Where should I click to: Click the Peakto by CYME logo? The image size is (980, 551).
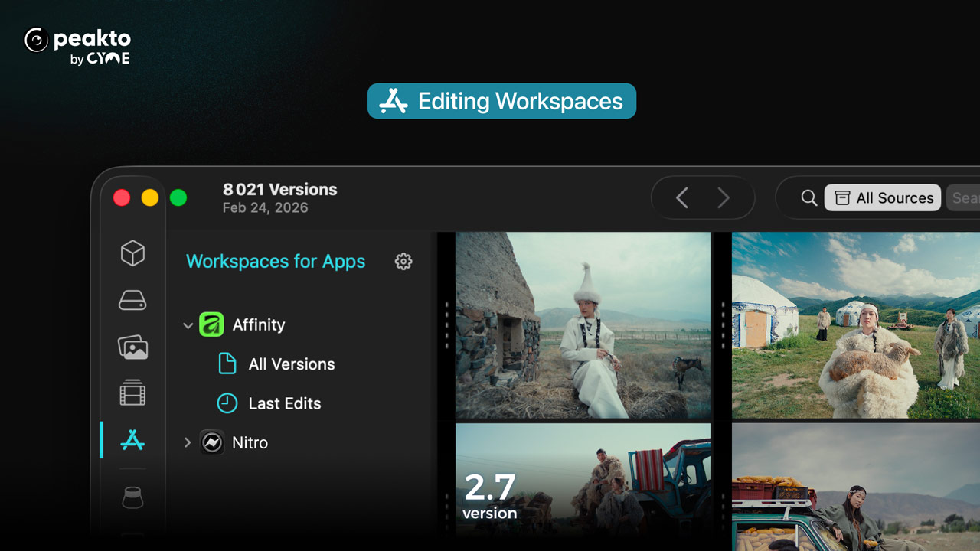click(78, 46)
